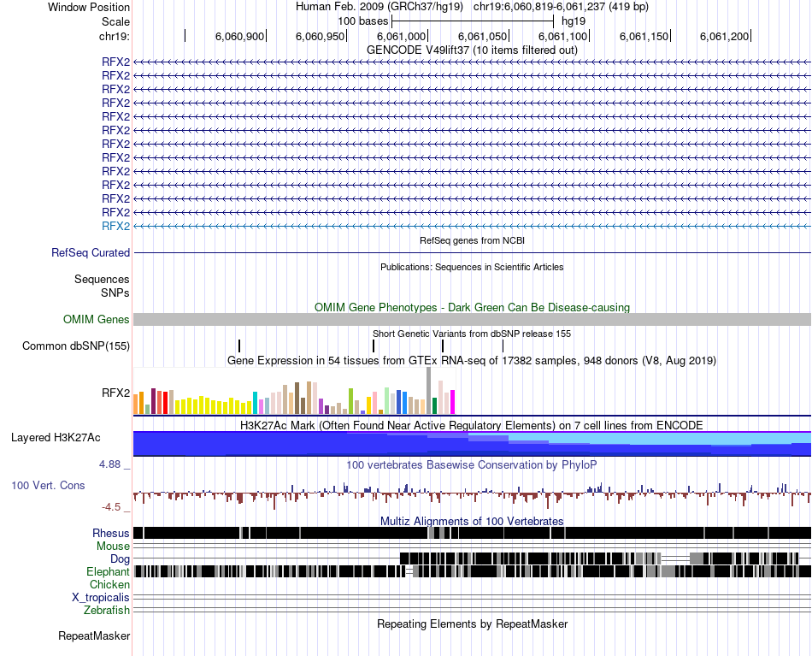
Task: Click the 6,060,950 ruler position
Action: 320,36
